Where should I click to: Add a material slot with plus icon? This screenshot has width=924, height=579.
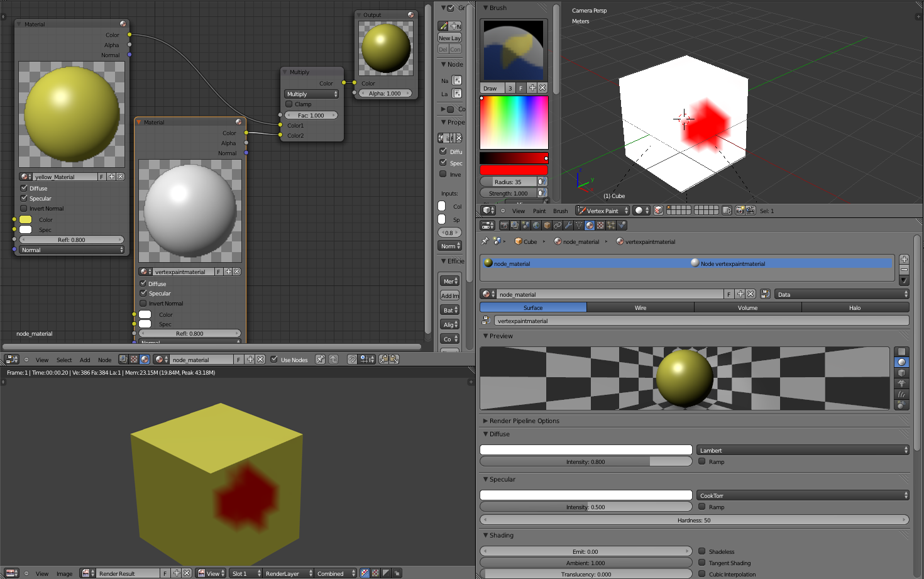pos(904,259)
